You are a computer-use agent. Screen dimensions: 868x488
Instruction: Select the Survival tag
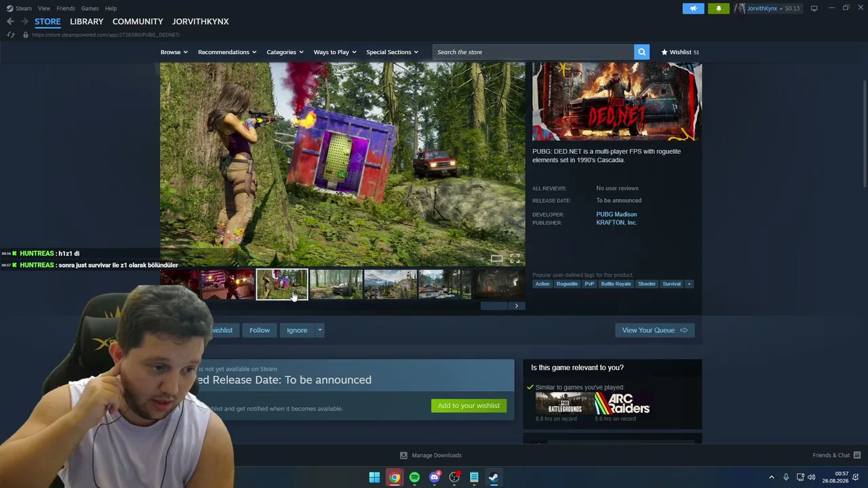[x=671, y=284]
